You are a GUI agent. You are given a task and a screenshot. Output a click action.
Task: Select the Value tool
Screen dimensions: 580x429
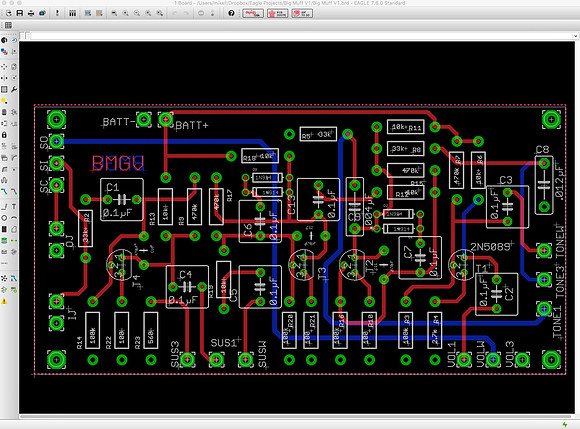pos(14,146)
